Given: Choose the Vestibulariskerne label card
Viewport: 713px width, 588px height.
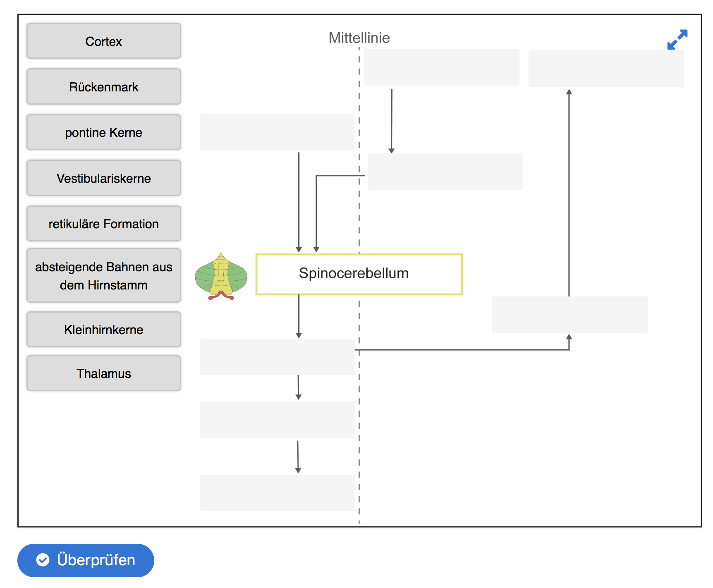Looking at the screenshot, I should coord(104,178).
